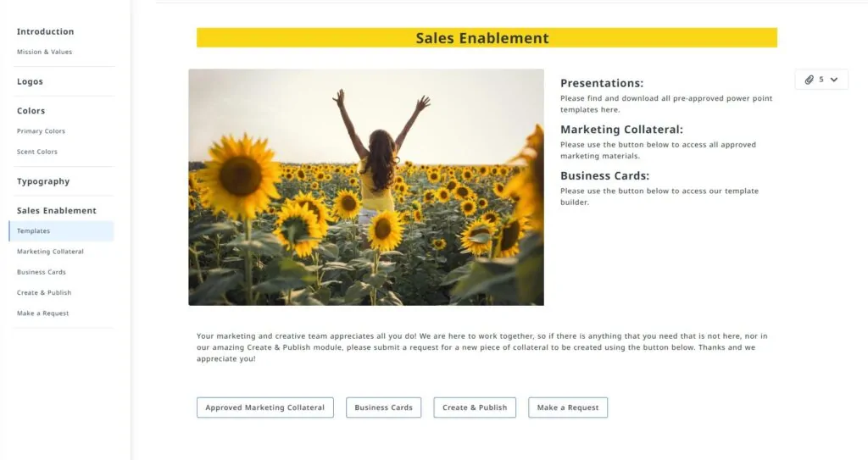Click text 'access all approved marketing materials'
Viewport: 868px width, 460px height.
click(x=658, y=150)
